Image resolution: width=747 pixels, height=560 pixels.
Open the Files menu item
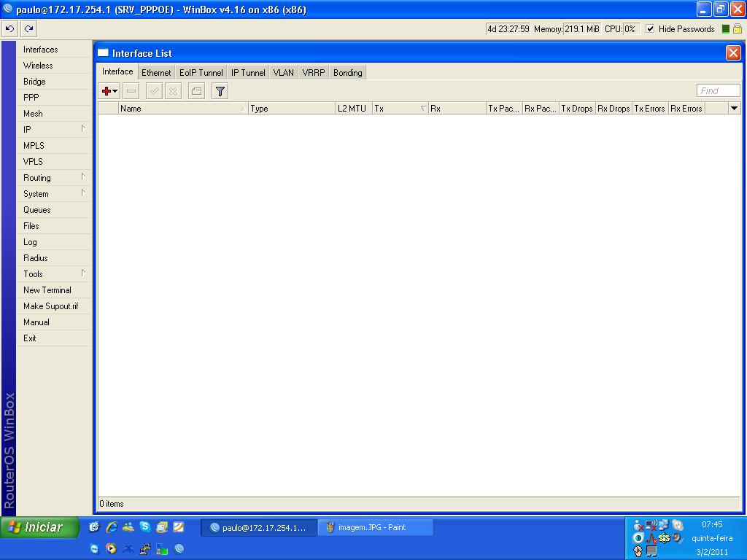click(x=54, y=226)
